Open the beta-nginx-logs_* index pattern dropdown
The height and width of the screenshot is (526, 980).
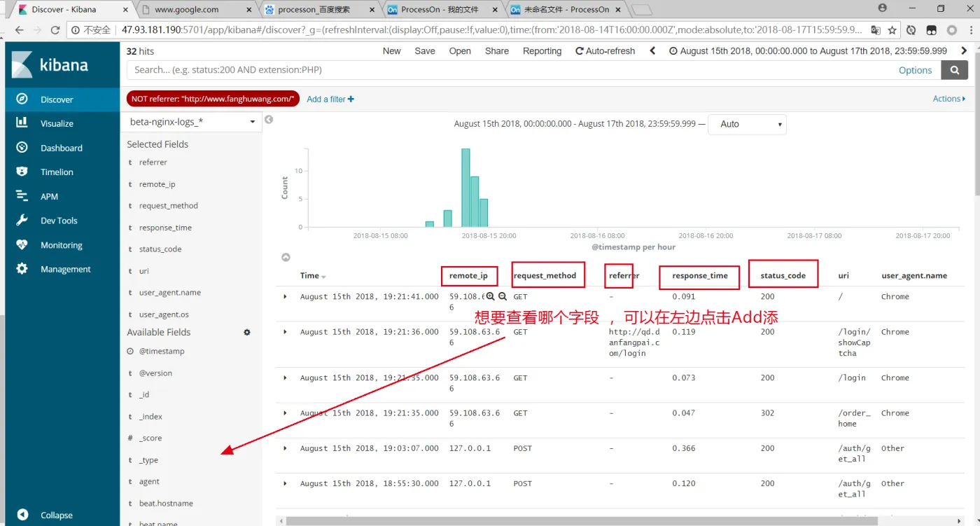pyautogui.click(x=192, y=122)
